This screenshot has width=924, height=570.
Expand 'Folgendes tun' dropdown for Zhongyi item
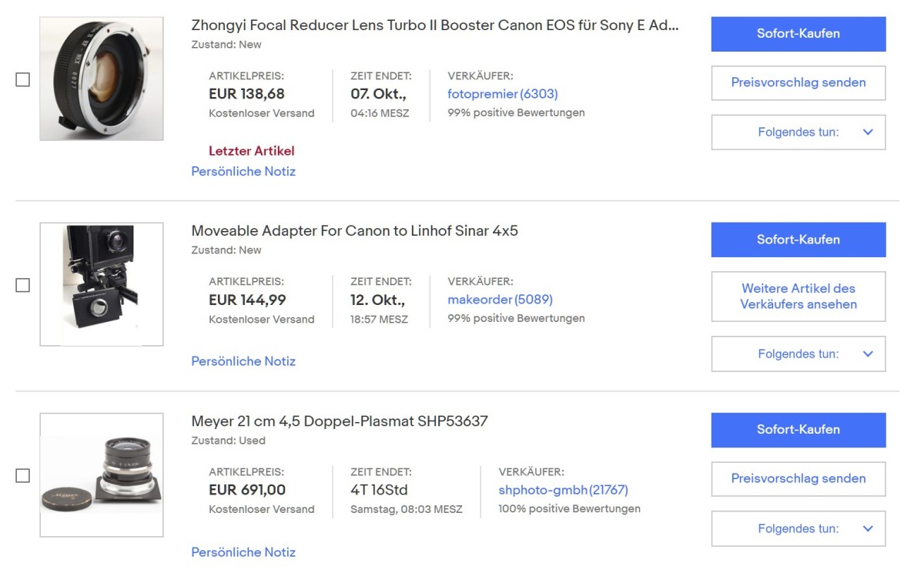(x=798, y=132)
